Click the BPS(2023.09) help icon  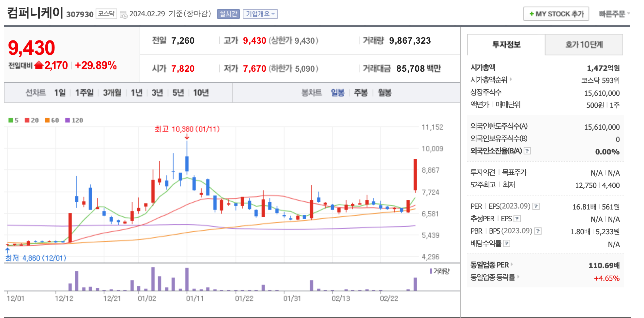538,231
